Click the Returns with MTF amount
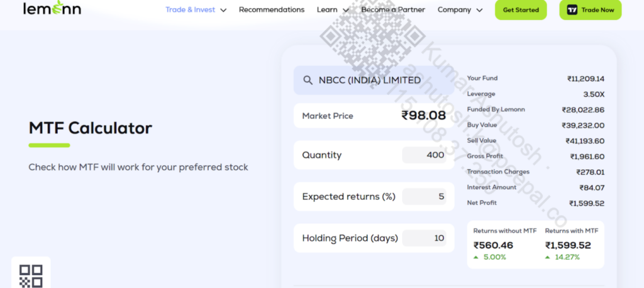The height and width of the screenshot is (288, 644). [569, 245]
